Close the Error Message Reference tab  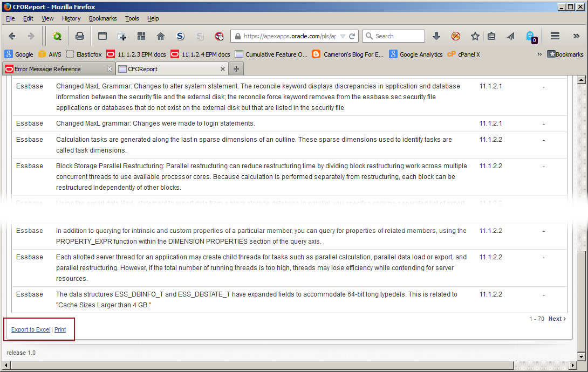(109, 69)
